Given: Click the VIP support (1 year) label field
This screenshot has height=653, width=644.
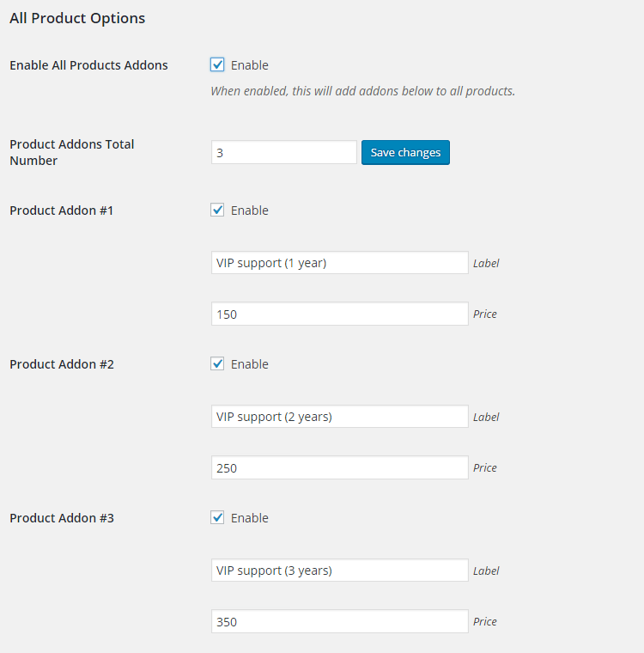Looking at the screenshot, I should click(x=339, y=263).
